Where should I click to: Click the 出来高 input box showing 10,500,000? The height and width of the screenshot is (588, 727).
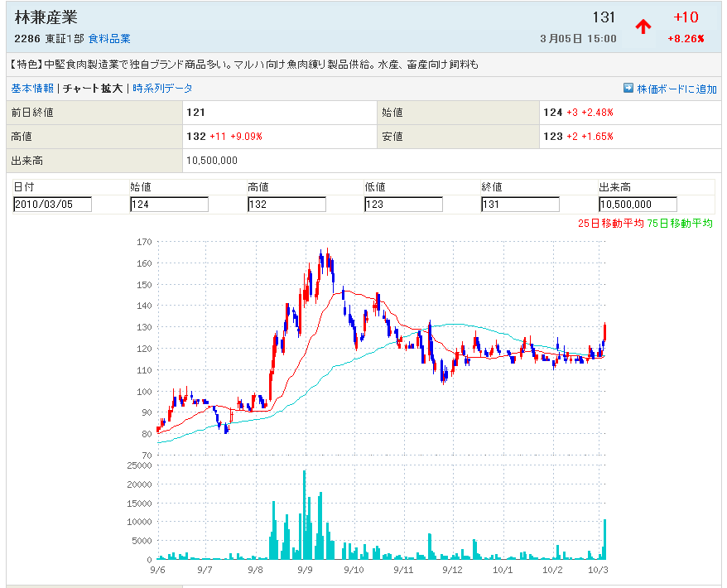coord(638,205)
